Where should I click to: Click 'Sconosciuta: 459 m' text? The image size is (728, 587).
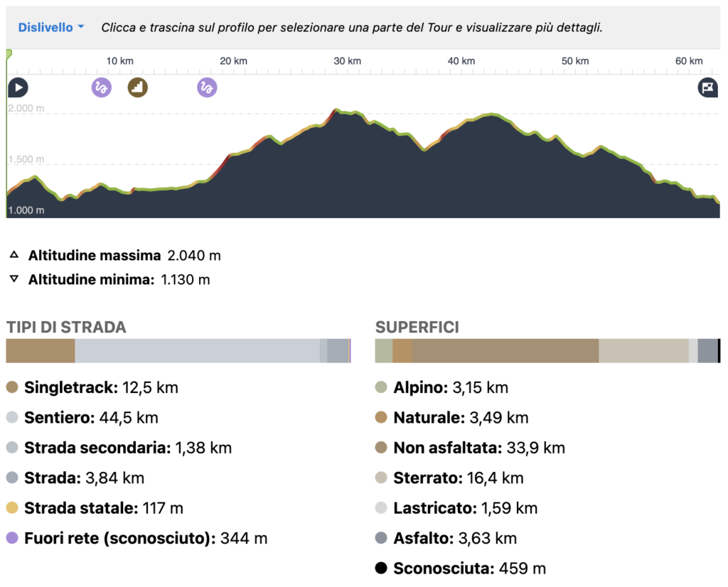pyautogui.click(x=470, y=569)
